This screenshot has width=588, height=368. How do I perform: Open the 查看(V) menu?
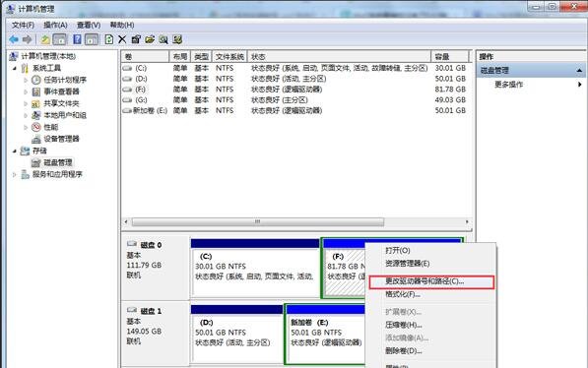point(89,26)
